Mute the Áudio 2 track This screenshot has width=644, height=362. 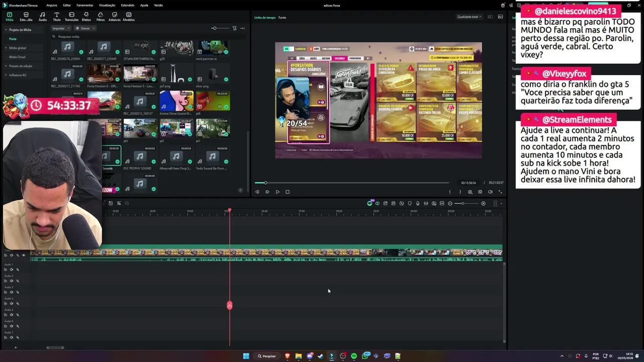(x=12, y=281)
